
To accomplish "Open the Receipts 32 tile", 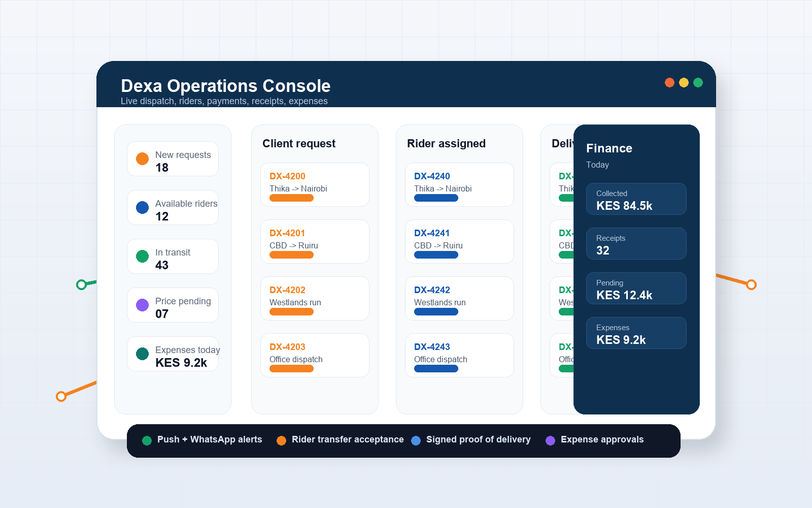I will [x=636, y=244].
